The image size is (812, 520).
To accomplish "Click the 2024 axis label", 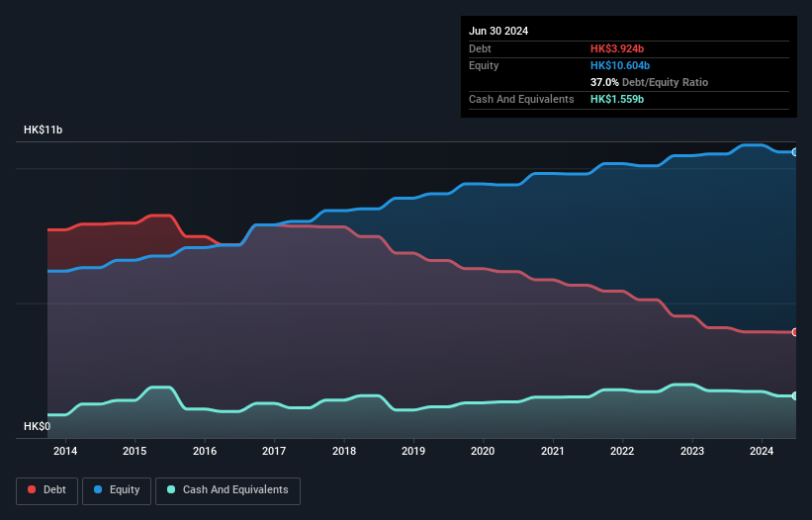I will pyautogui.click(x=762, y=451).
